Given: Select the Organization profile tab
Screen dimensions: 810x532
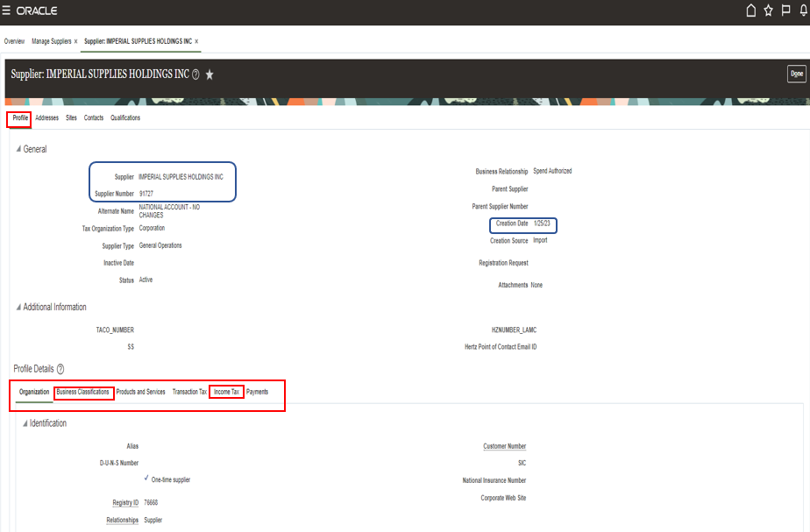Looking at the screenshot, I should [34, 392].
